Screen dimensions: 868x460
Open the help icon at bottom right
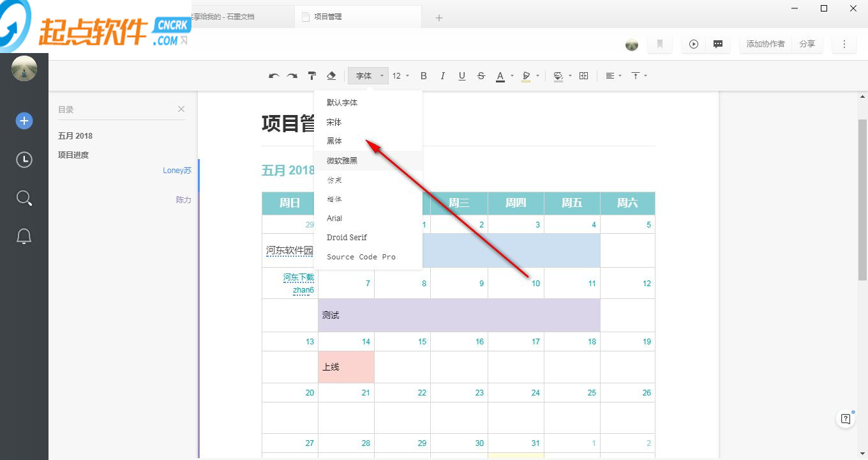click(x=846, y=419)
